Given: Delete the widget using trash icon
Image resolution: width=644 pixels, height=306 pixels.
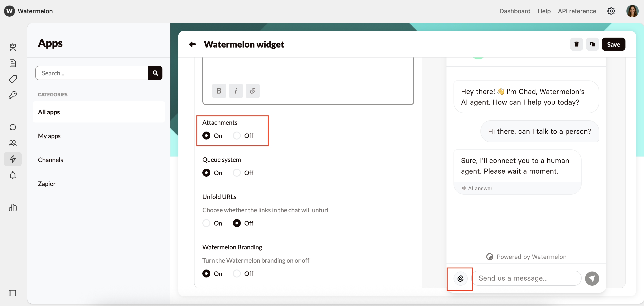Looking at the screenshot, I should tap(576, 44).
